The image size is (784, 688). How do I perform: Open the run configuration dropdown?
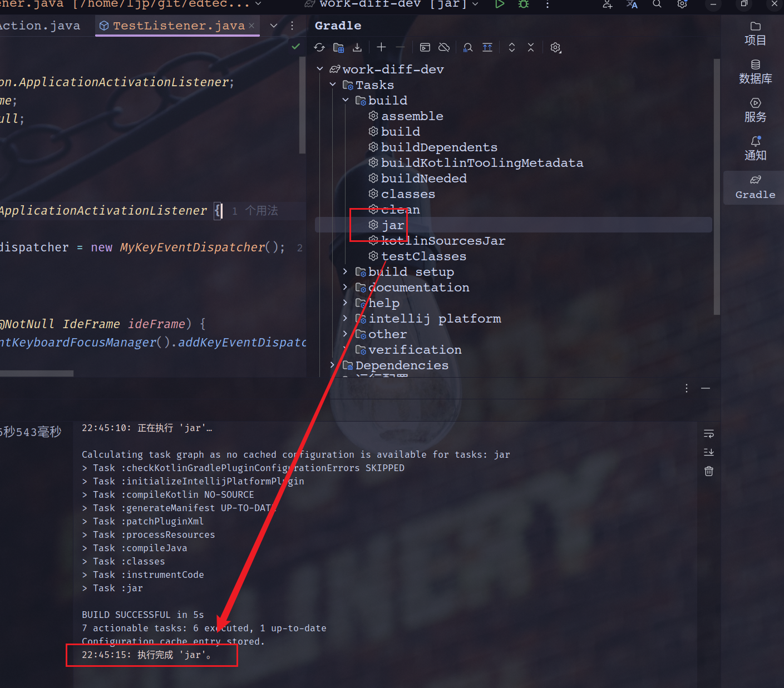(475, 4)
